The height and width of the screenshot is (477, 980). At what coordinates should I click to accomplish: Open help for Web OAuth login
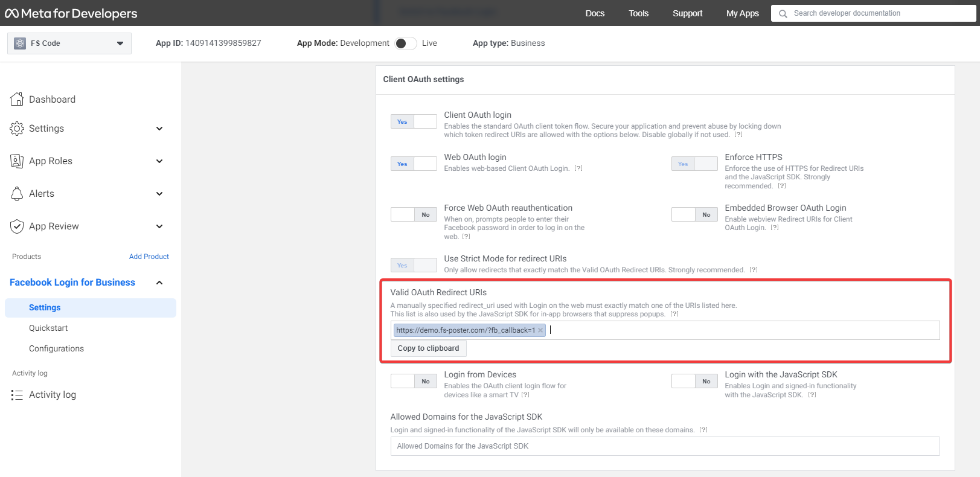click(x=578, y=168)
